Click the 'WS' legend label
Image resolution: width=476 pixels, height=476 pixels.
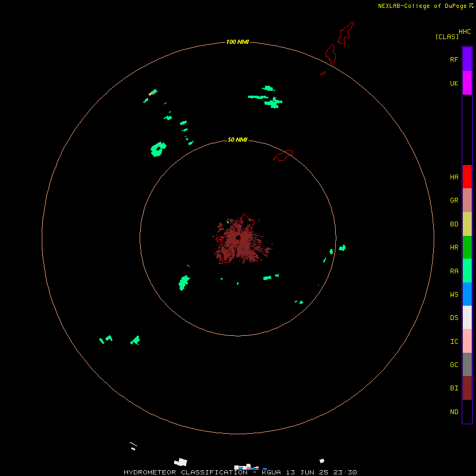click(454, 294)
